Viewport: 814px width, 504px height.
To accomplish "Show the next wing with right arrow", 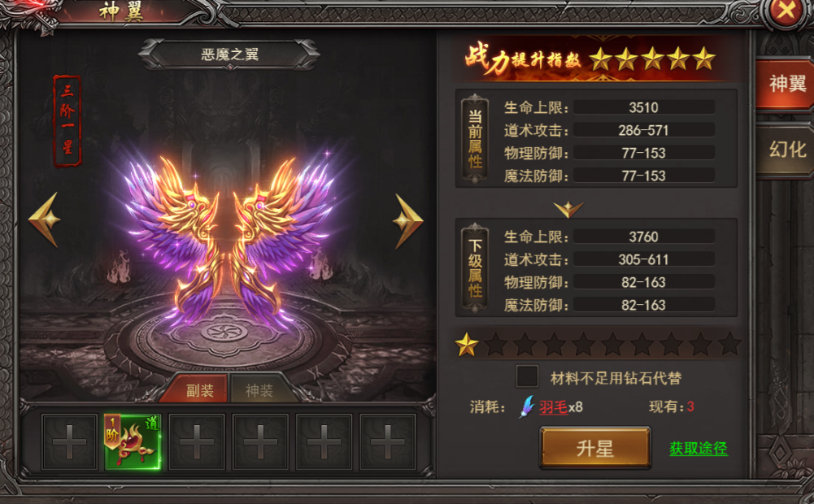I will point(407,222).
